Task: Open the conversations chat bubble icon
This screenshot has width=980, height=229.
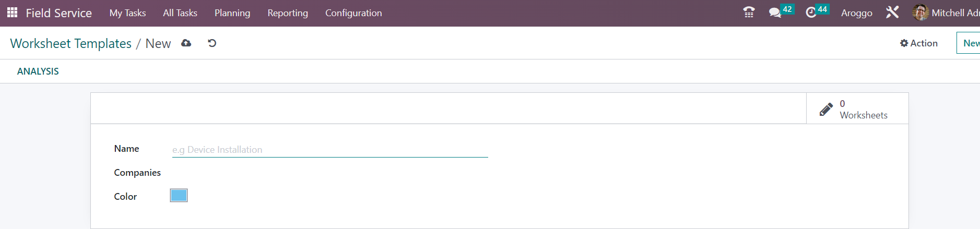Action: 775,13
